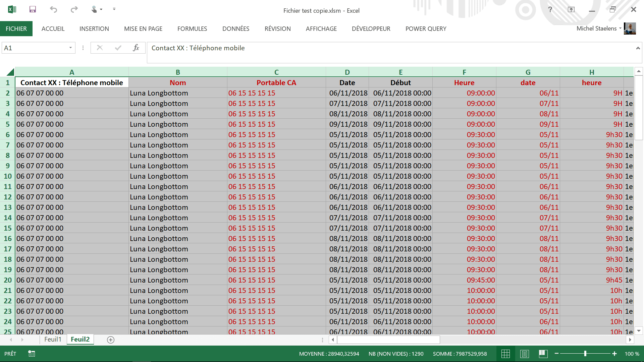
Task: Click the macro recording icon in status bar
Action: click(32, 354)
